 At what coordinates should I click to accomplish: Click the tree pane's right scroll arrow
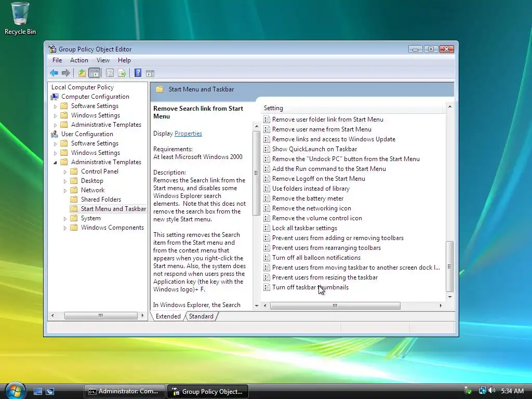(142, 315)
